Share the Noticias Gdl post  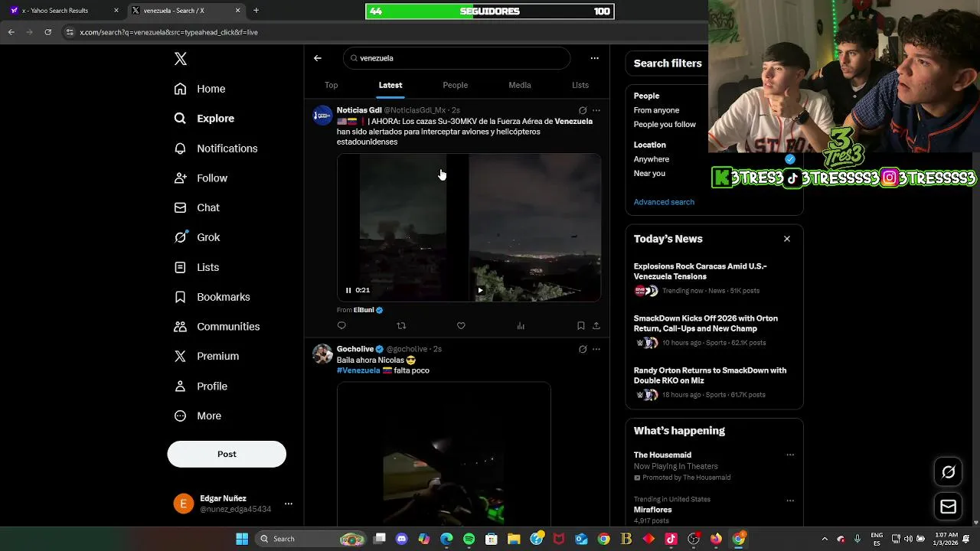tap(596, 326)
